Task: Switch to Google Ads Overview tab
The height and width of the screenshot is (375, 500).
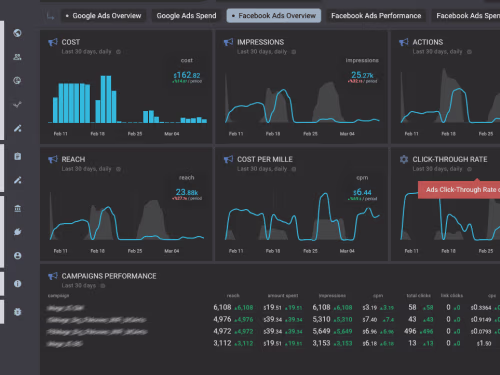Action: 103,16
